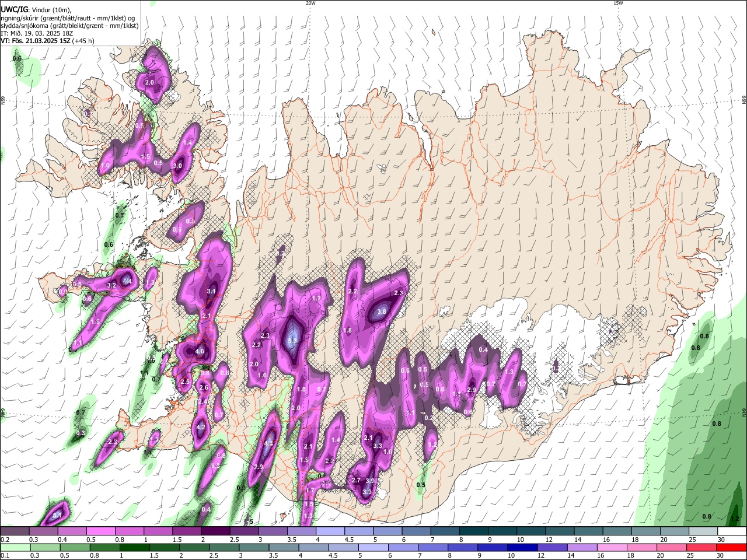747x560 pixels.
Task: Click the 15W longitude label
Action: 618,3
